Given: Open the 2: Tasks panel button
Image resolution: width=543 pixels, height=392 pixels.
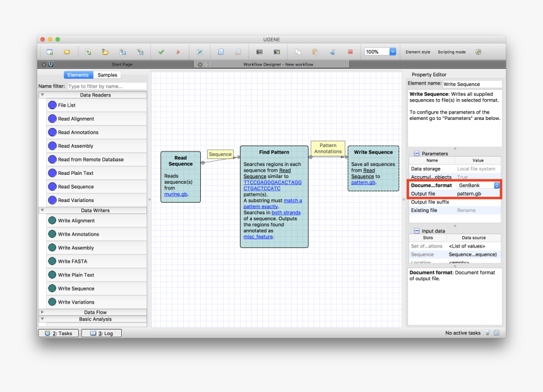Looking at the screenshot, I should click(x=58, y=333).
